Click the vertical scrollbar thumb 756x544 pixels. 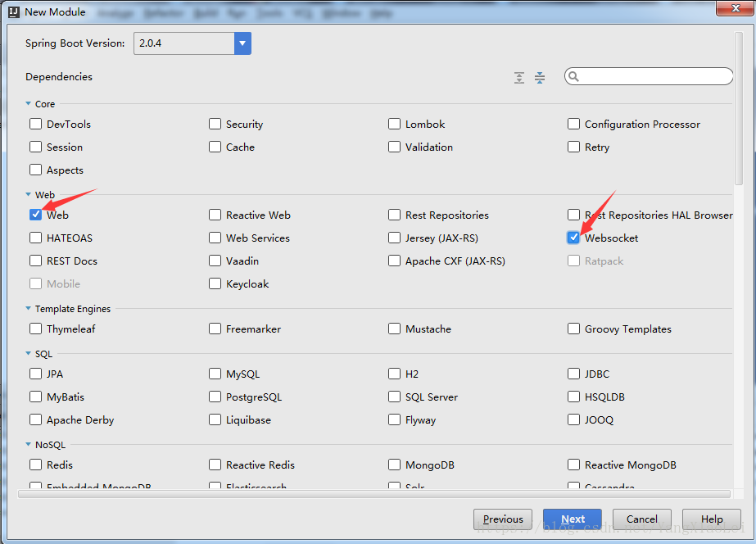tap(739, 108)
